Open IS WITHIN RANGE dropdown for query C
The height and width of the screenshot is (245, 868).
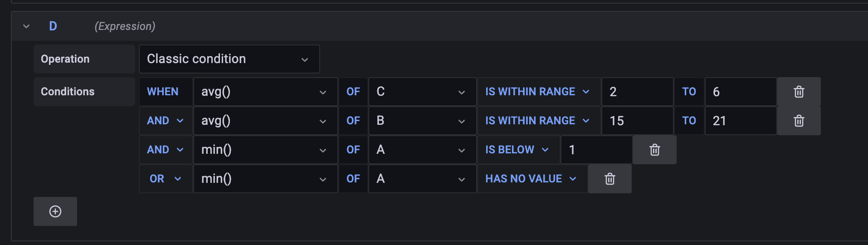click(538, 92)
